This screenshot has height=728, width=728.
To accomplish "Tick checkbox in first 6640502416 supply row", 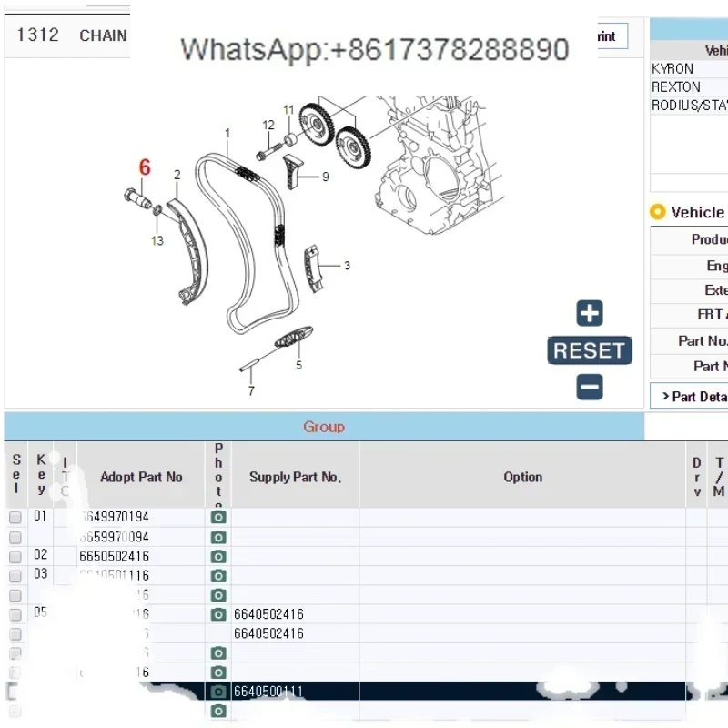I will click(x=15, y=615).
